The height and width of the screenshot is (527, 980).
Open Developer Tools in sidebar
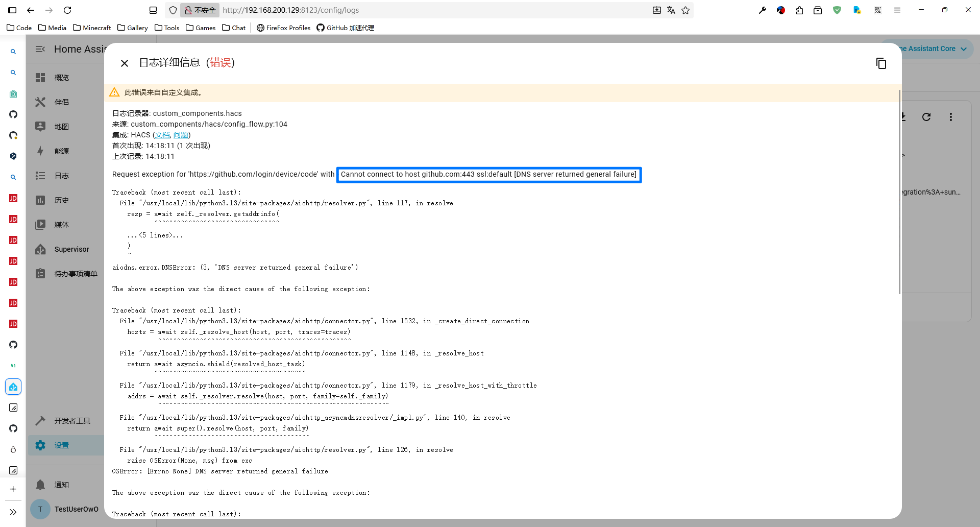pos(72,421)
